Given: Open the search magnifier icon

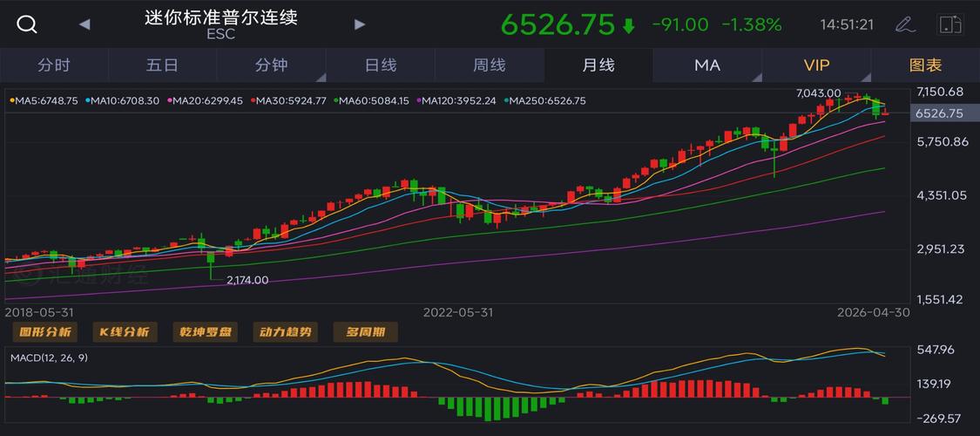Looking at the screenshot, I should 27,24.
